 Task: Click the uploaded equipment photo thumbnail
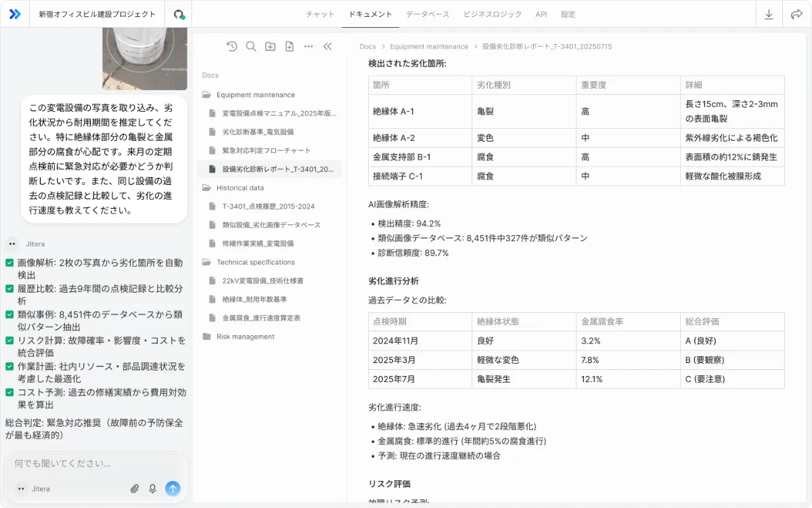coord(145,59)
